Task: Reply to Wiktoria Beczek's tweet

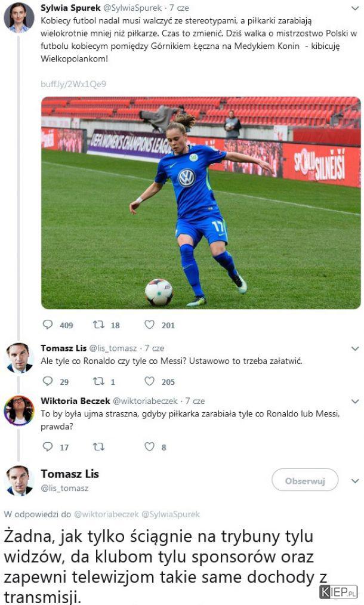Action: pos(48,446)
